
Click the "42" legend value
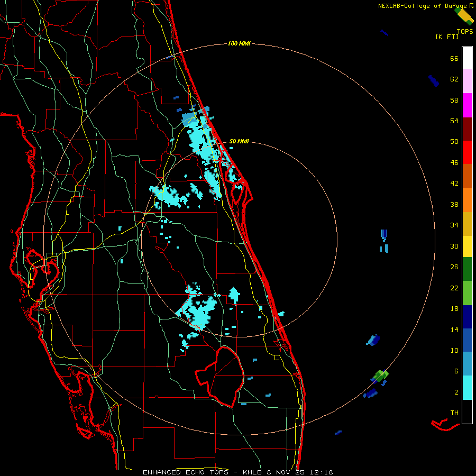point(454,184)
